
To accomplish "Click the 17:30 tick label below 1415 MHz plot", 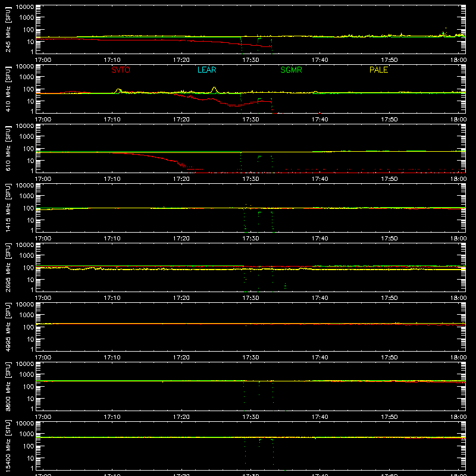I will (250, 239).
